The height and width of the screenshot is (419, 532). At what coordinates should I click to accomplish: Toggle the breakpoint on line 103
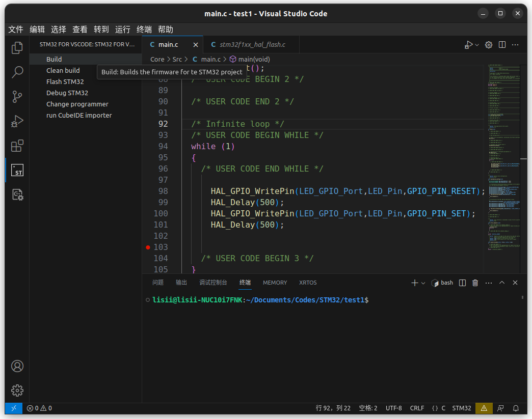[148, 247]
